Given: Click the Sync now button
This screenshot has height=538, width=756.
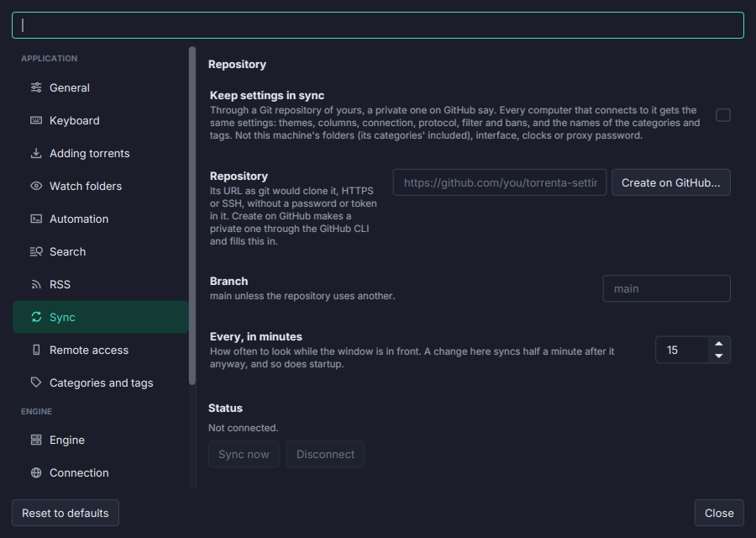Looking at the screenshot, I should [x=244, y=454].
